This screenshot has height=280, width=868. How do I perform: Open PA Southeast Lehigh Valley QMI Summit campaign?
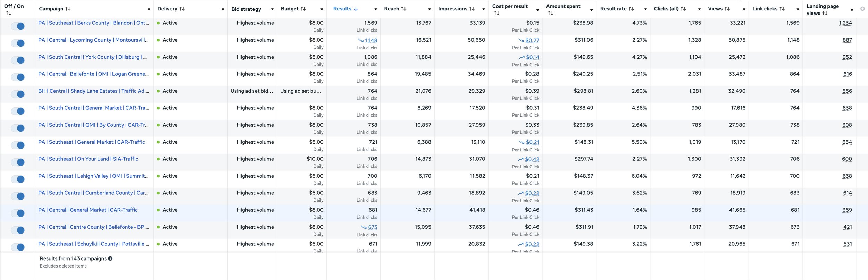93,176
